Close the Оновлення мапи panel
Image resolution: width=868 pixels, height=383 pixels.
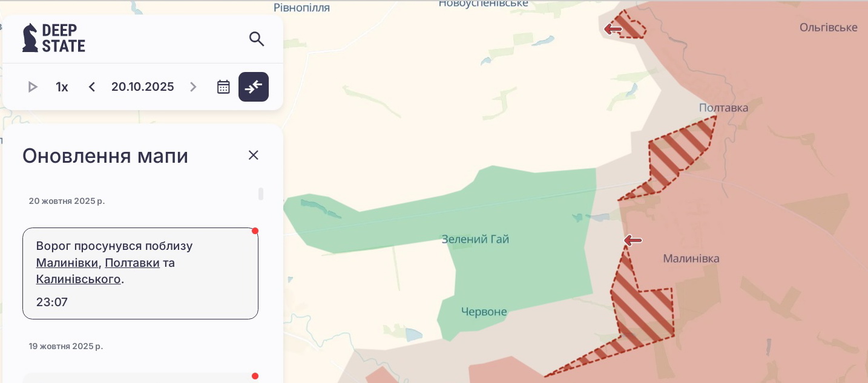[x=254, y=155]
